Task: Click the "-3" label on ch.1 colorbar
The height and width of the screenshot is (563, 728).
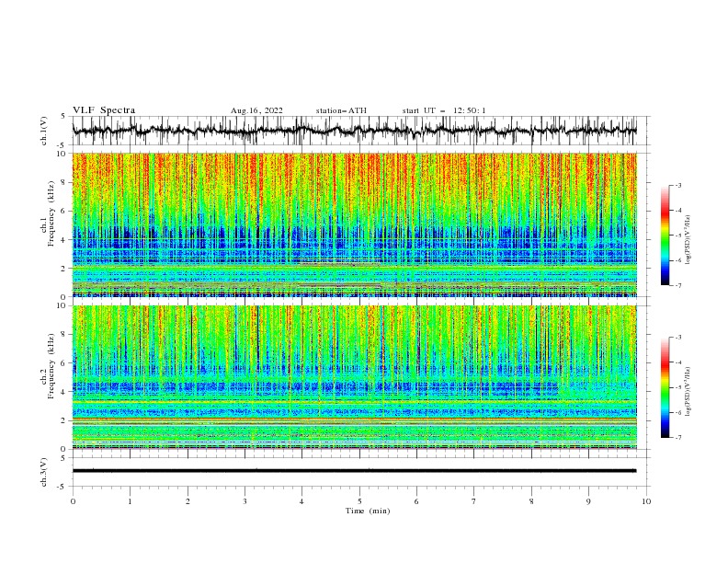Action: (x=677, y=185)
